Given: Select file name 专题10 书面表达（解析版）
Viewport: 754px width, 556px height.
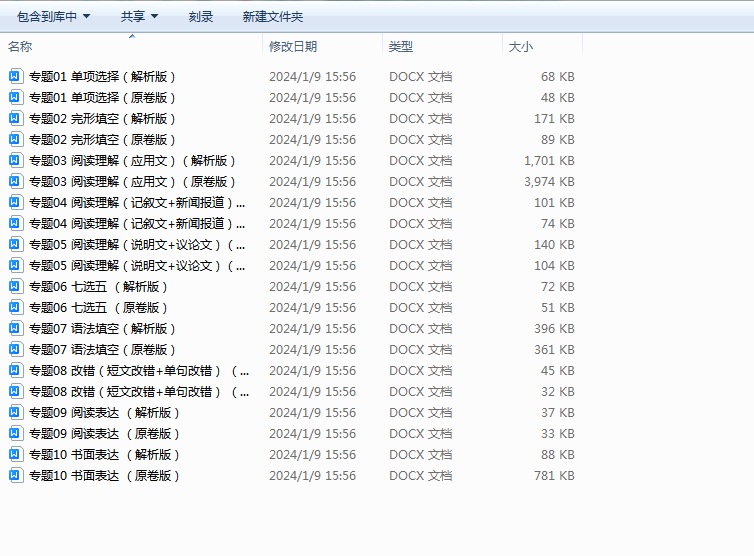Looking at the screenshot, I should pos(105,455).
